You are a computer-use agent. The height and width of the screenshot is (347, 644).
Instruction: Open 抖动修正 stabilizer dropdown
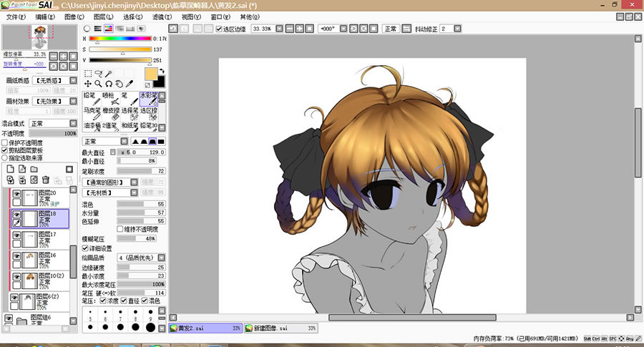[457, 29]
